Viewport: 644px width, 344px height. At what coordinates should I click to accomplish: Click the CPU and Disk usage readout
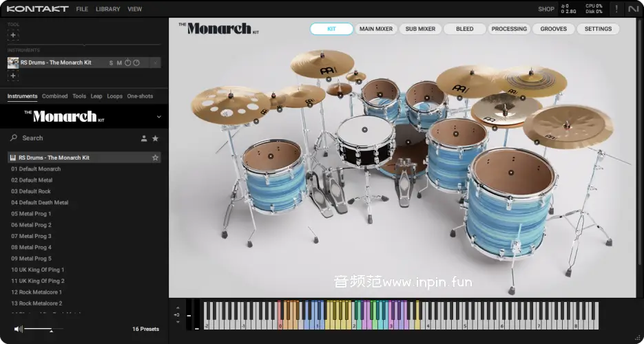pyautogui.click(x=594, y=9)
